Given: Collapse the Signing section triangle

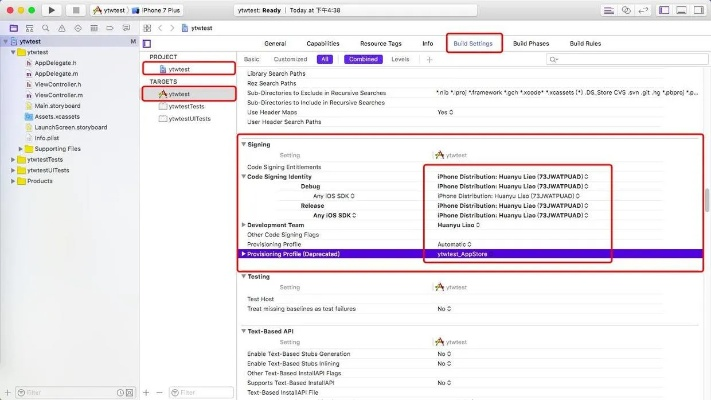Looking at the screenshot, I should coord(243,144).
